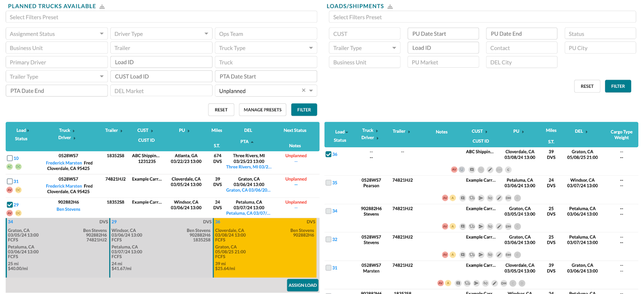Open the Assignment Status dropdown
The height and width of the screenshot is (294, 644).
click(57, 34)
